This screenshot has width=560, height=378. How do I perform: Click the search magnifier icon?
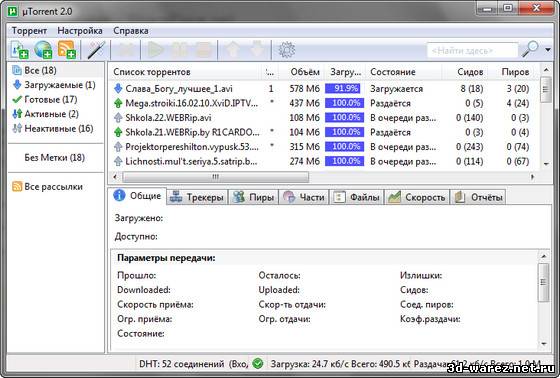pos(530,49)
